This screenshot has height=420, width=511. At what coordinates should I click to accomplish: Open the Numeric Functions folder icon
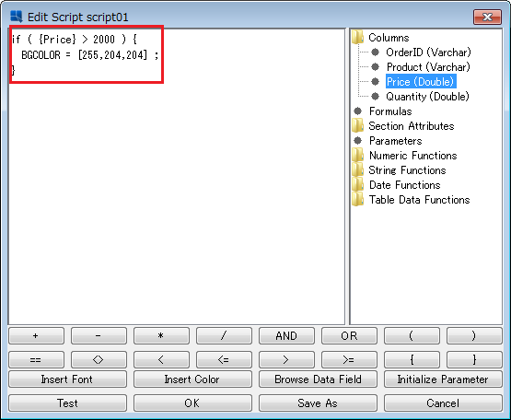(x=358, y=156)
